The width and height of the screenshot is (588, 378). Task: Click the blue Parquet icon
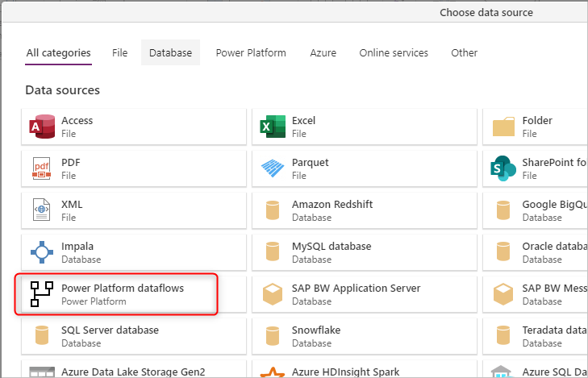(273, 168)
